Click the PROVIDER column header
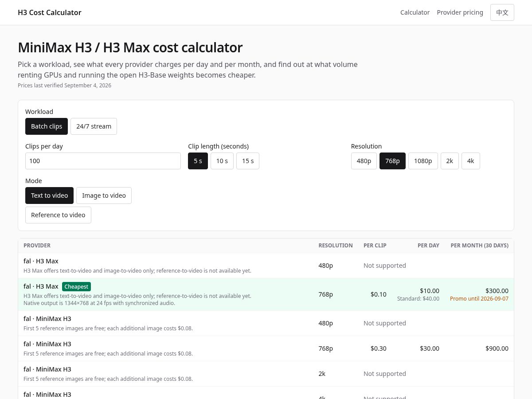 tap(37, 246)
